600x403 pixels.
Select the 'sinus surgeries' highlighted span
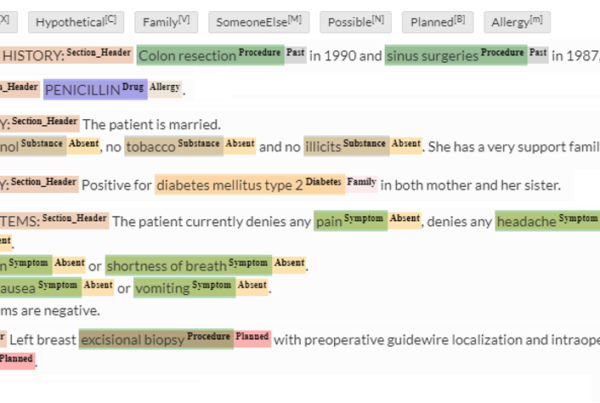click(x=456, y=55)
